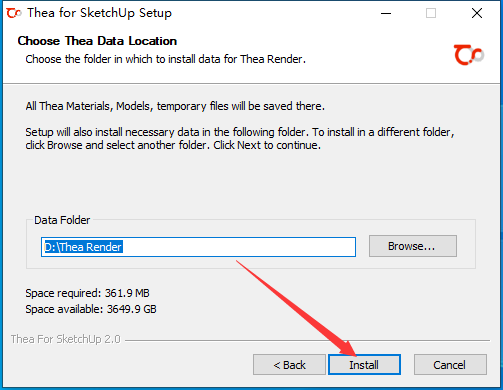Click the 'Data Folder' group label
The height and width of the screenshot is (390, 503).
(62, 220)
